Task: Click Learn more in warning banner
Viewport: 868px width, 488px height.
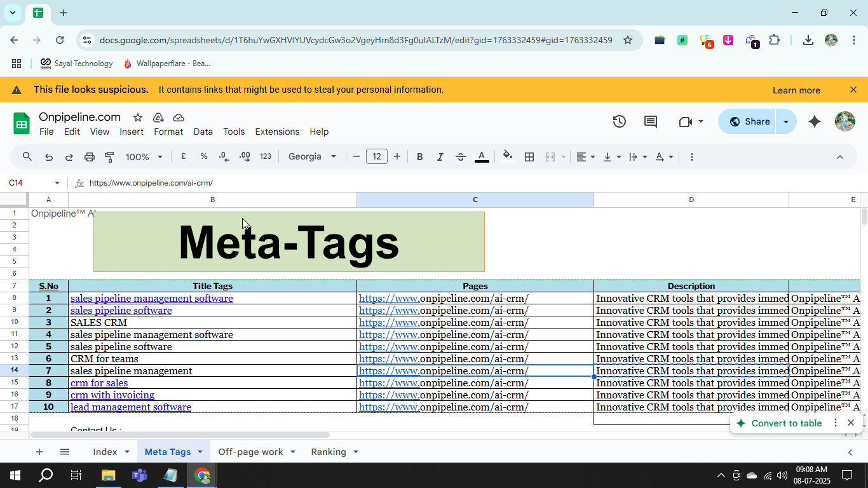Action: (796, 90)
